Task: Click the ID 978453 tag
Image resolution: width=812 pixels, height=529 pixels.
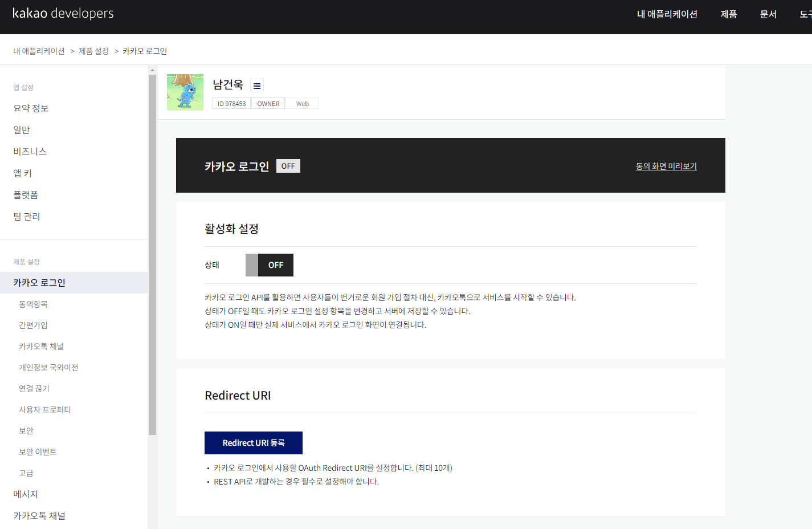Action: coord(231,104)
